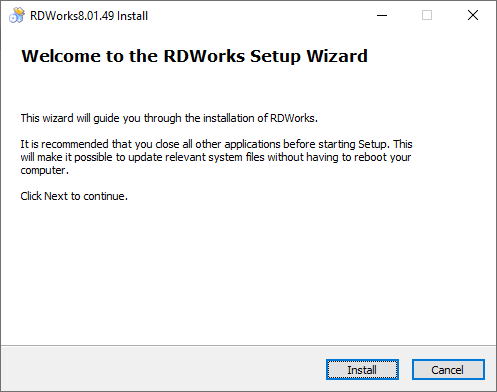Click the 'RDWorks8.01.49 Install' window title

(89, 16)
